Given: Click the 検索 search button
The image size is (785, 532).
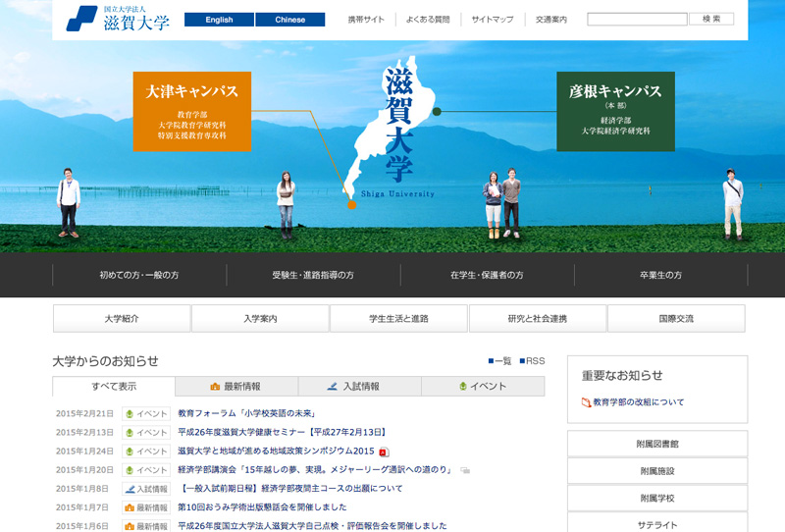Looking at the screenshot, I should click(x=711, y=19).
